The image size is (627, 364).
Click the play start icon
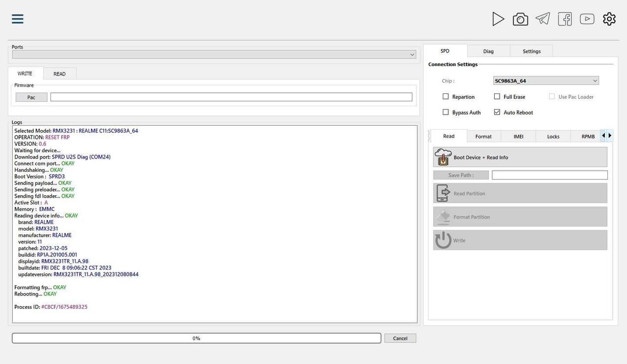(x=498, y=19)
